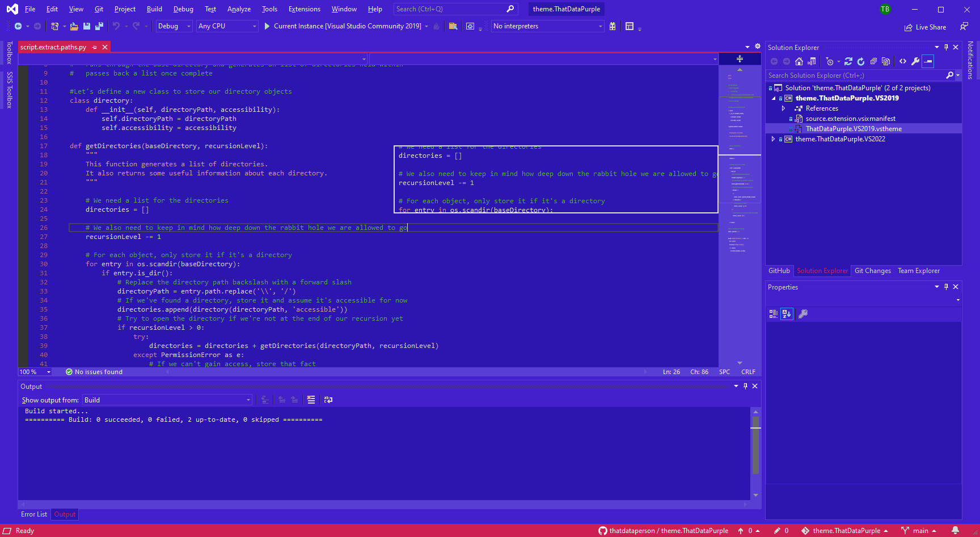Click the Refresh icon in Solution Explorer
980x537 pixels.
click(x=849, y=61)
